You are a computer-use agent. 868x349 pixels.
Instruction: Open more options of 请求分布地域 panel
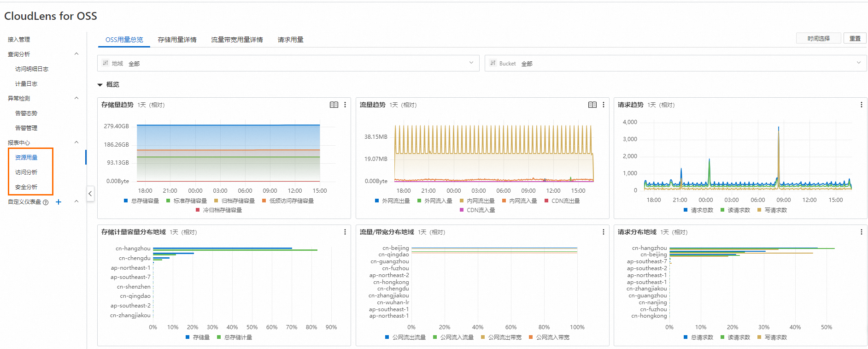[x=862, y=232]
